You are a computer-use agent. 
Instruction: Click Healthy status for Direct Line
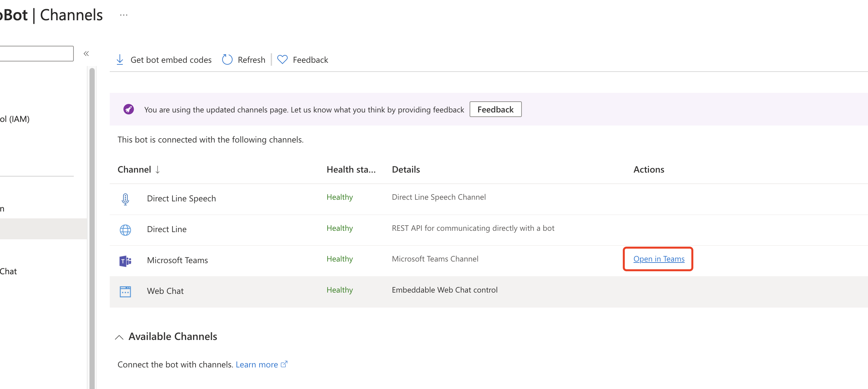340,228
